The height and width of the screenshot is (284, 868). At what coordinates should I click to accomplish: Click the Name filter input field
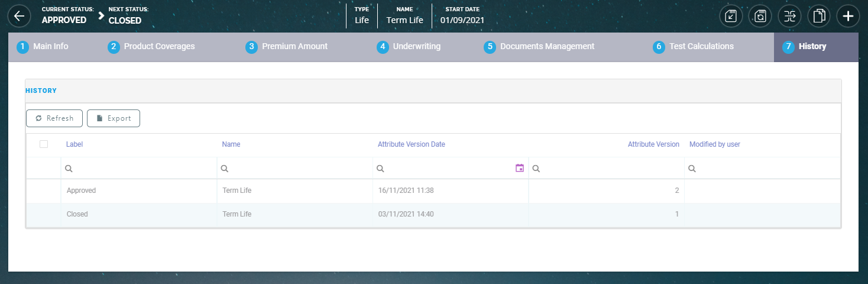tap(299, 169)
